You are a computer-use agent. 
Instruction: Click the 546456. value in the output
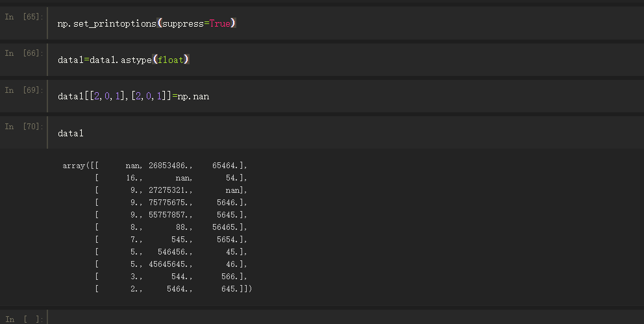(x=175, y=251)
